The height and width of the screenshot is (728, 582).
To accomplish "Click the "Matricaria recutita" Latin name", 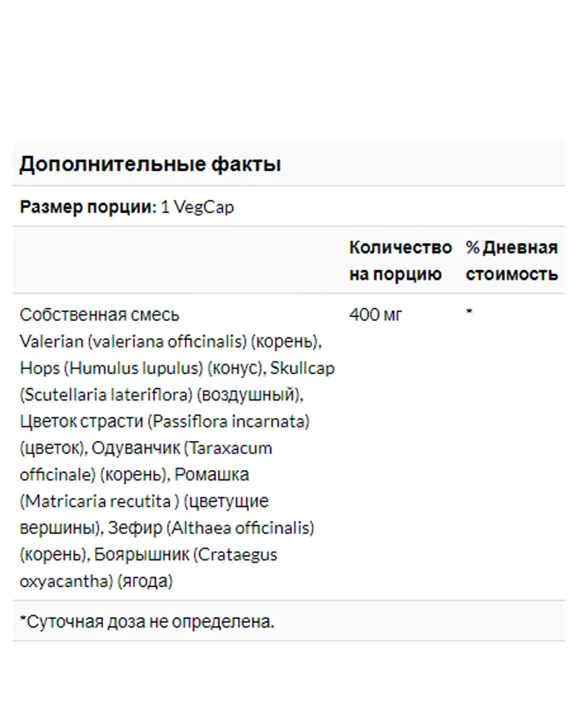I will point(98,501).
